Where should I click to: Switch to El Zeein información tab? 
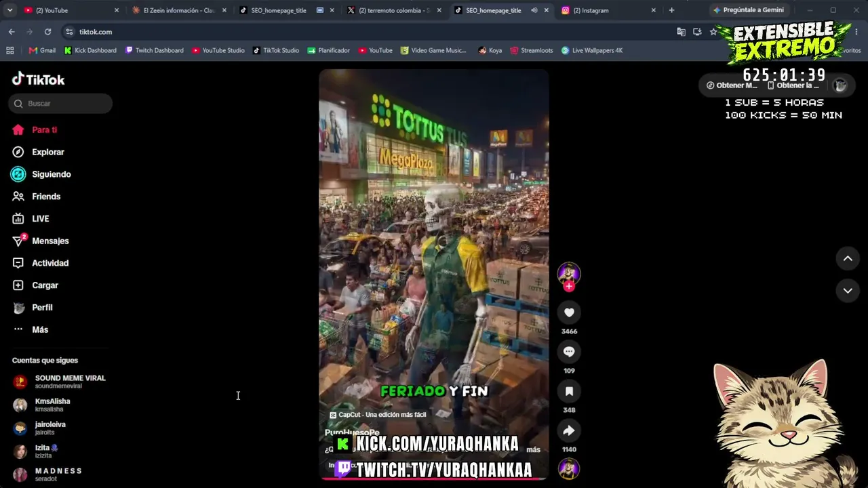pyautogui.click(x=179, y=10)
